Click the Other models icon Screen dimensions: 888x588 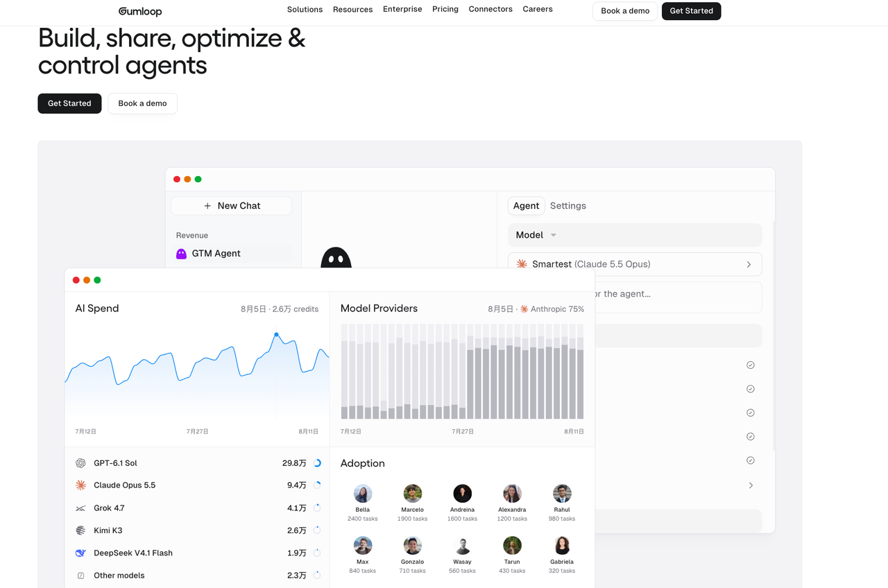tap(80, 576)
